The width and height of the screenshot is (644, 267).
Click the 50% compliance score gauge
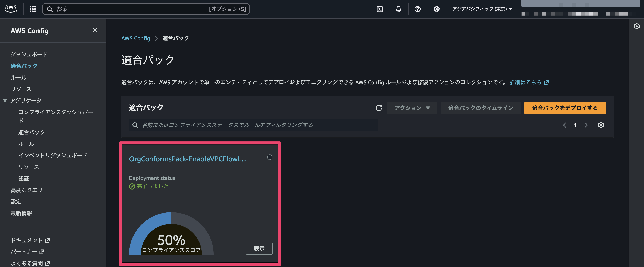[172, 240]
